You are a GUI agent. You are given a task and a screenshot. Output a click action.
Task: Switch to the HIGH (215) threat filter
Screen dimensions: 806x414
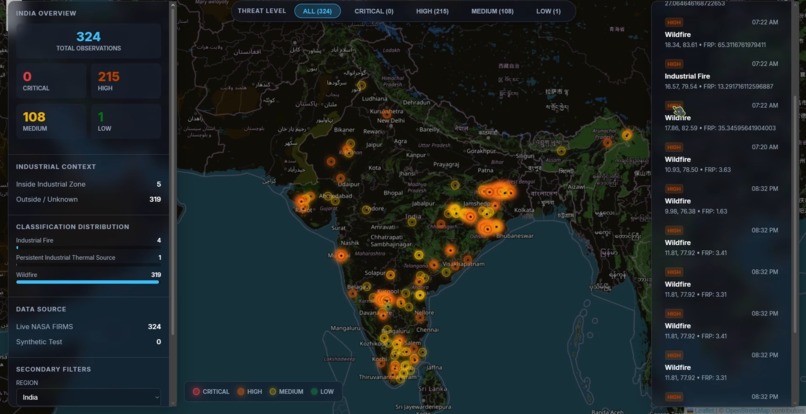click(x=433, y=11)
